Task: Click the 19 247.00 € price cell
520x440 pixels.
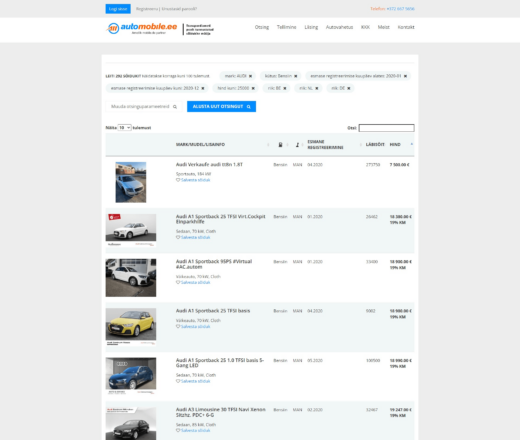Action: [x=401, y=410]
